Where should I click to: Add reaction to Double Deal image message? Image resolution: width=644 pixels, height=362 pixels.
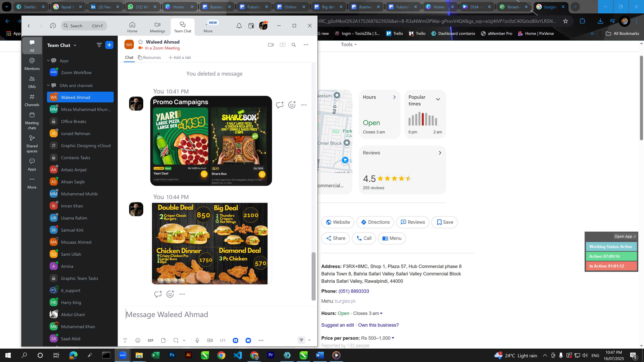(170, 294)
